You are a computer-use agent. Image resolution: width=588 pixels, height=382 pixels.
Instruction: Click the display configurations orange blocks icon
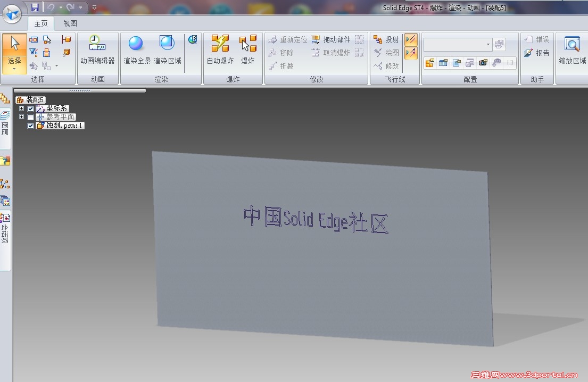430,63
